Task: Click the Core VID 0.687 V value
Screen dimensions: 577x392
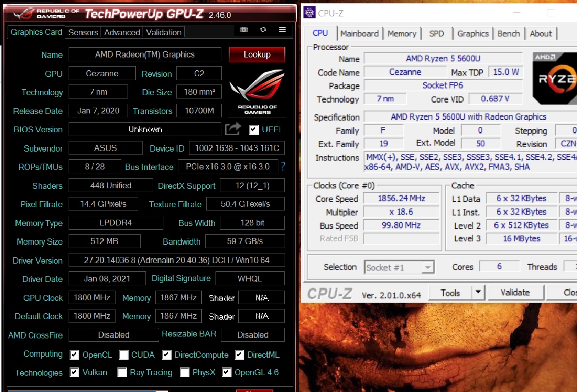Action: [495, 98]
